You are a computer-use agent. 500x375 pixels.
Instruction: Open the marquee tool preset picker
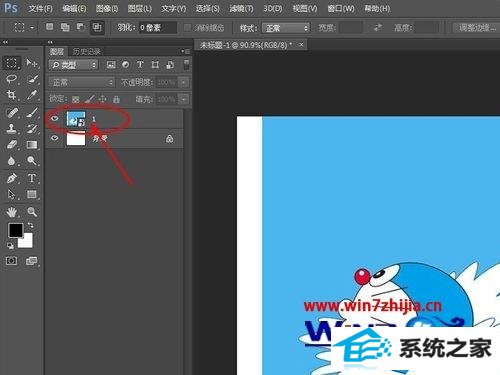(32, 28)
